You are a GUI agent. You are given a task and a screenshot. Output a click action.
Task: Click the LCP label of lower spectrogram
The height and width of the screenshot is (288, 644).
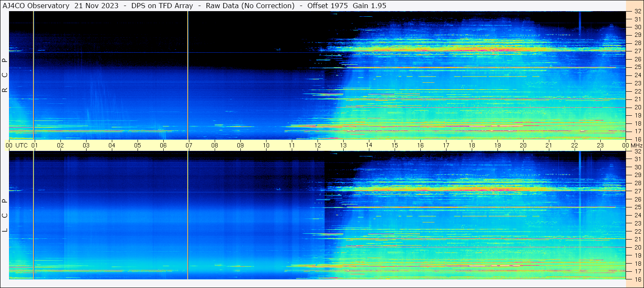[x=5, y=216]
